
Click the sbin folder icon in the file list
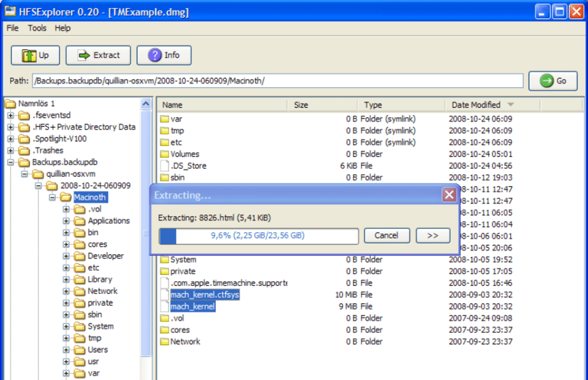[164, 177]
